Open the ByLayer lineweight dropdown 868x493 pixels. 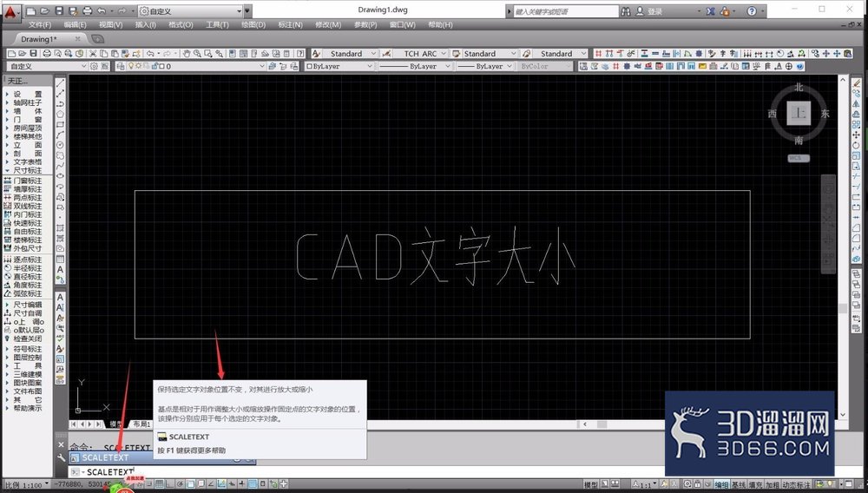pyautogui.click(x=485, y=66)
